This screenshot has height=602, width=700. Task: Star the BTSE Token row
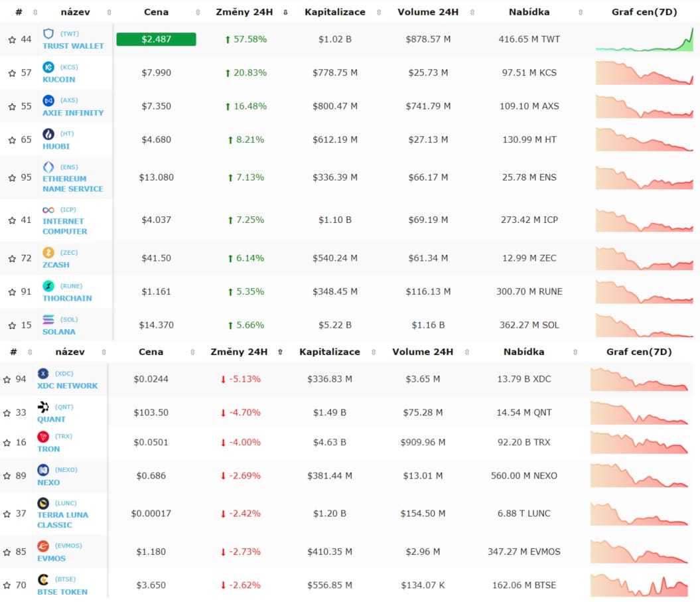click(7, 585)
